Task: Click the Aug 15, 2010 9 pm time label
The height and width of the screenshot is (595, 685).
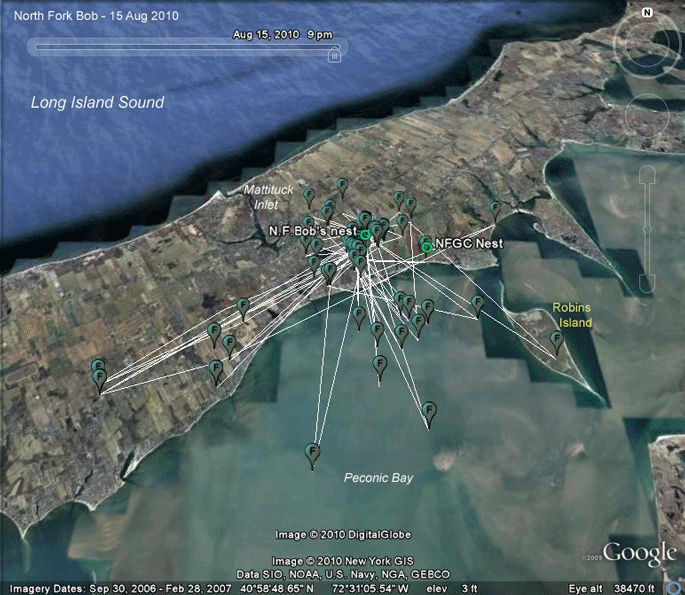Action: tap(282, 35)
